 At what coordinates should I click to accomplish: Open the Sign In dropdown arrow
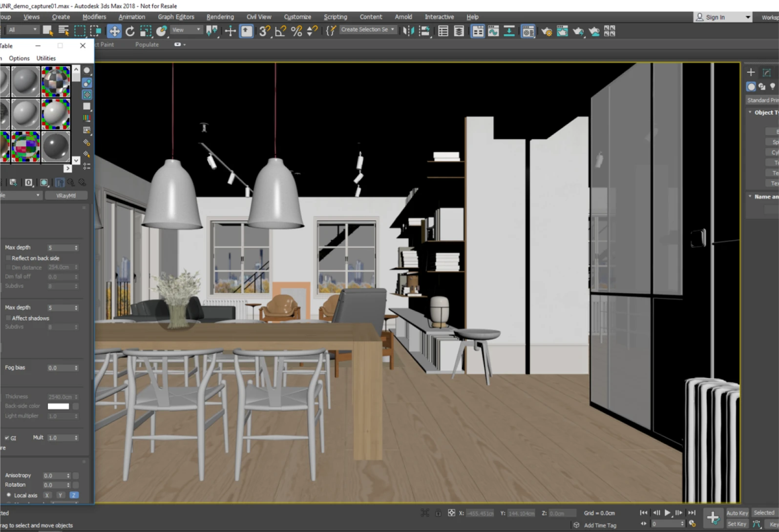[x=747, y=17]
